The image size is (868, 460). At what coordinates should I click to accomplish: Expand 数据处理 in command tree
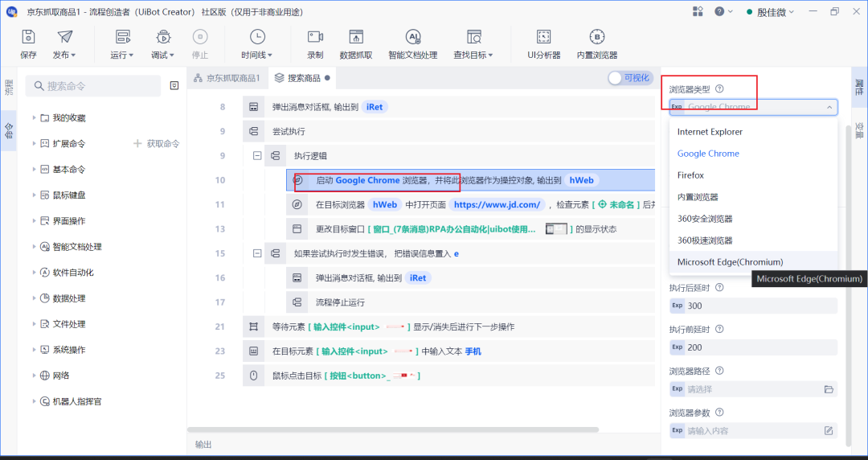click(34, 298)
